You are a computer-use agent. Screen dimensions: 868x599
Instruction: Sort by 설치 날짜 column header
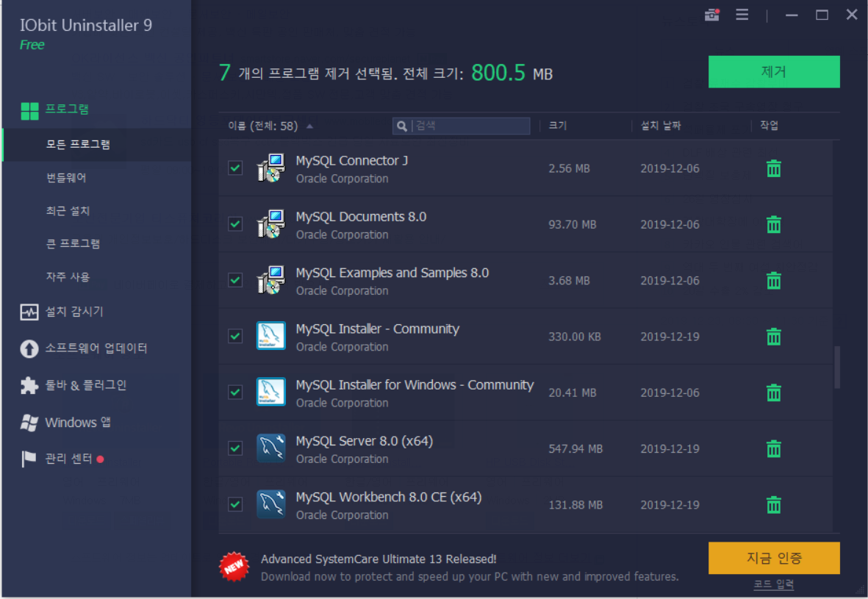point(661,126)
